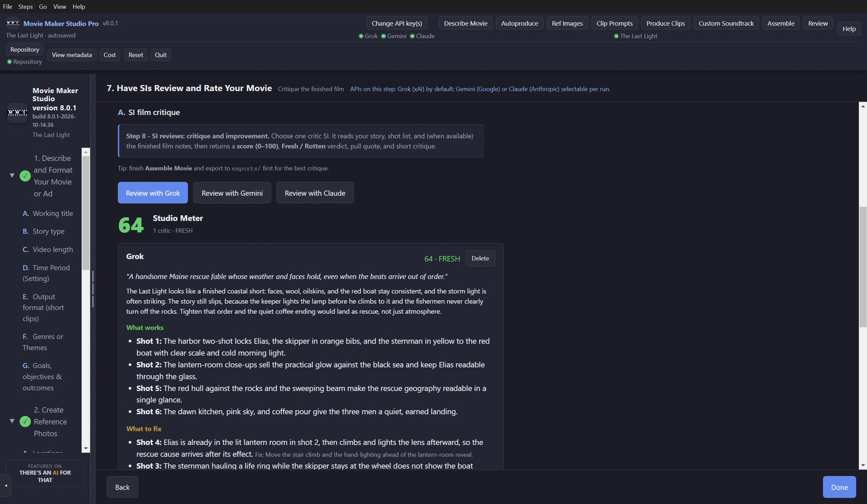Collapse the Describe and Format Your Movie step
Screen dimensions: 867x504
click(x=12, y=176)
